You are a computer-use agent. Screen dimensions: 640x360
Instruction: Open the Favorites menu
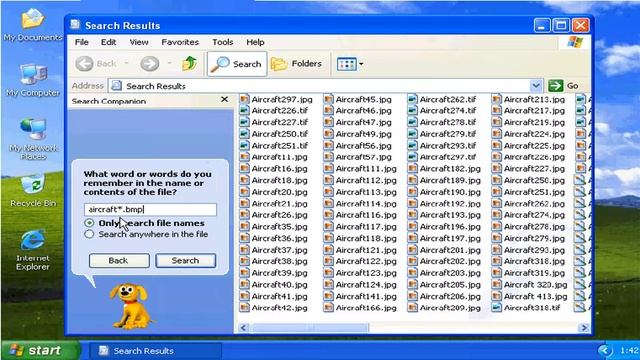[x=180, y=42]
